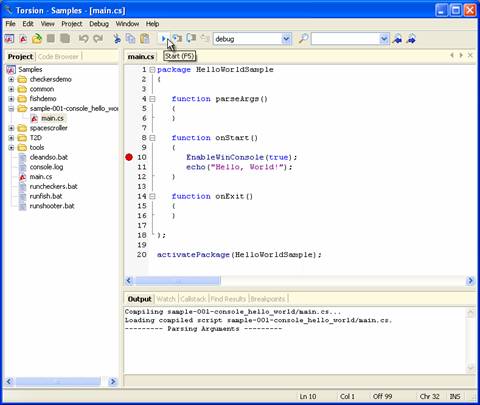The width and height of the screenshot is (480, 405).
Task: Open the Code Browser tab
Action: click(x=58, y=57)
